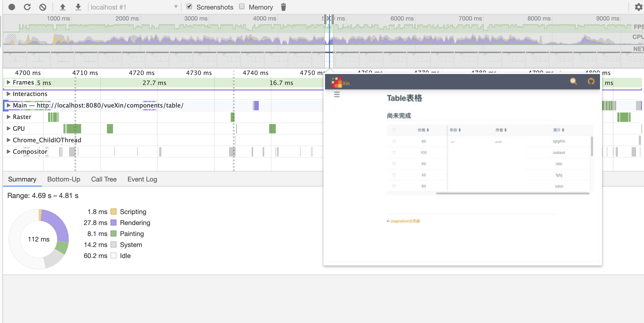Screen dimensions: 644x323
Task: Click the sadasd cell in the table
Action: (x=559, y=152)
